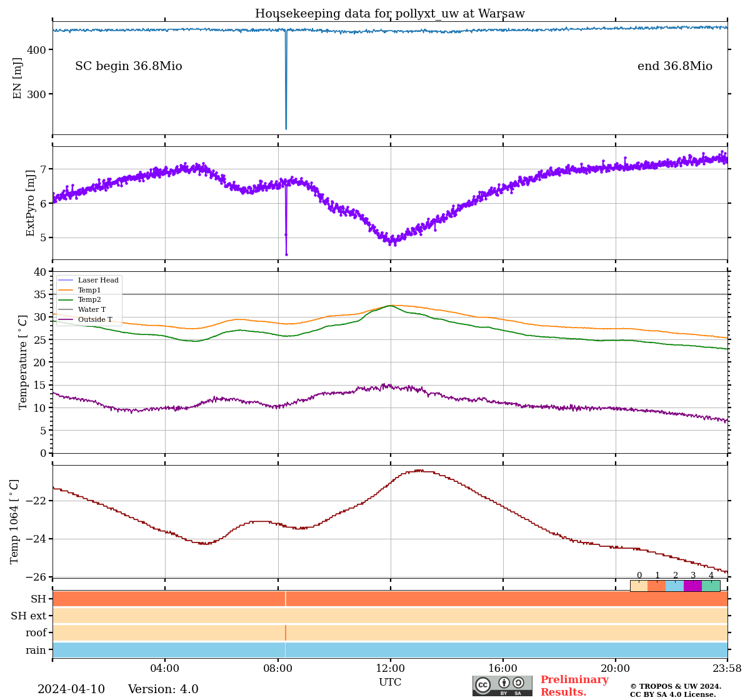Image resolution: width=750 pixels, height=700 pixels.
Task: Click the 400 tick on the EN axis
Action: (37, 50)
